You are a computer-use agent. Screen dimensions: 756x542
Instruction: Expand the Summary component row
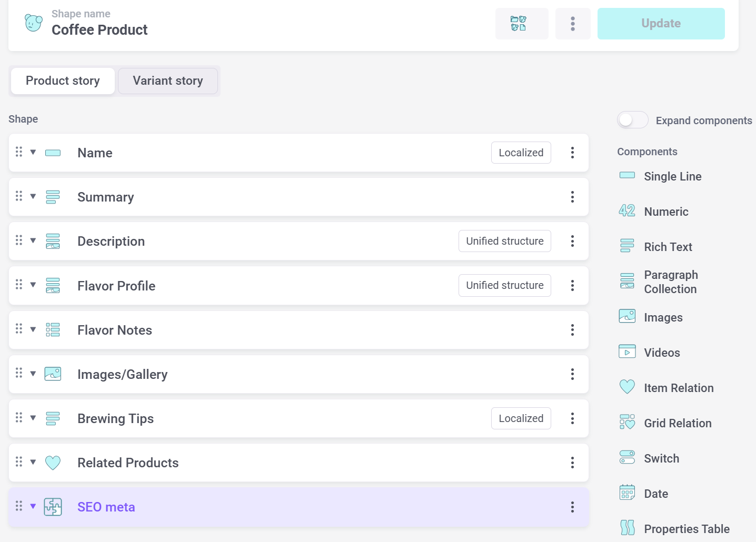pyautogui.click(x=33, y=197)
